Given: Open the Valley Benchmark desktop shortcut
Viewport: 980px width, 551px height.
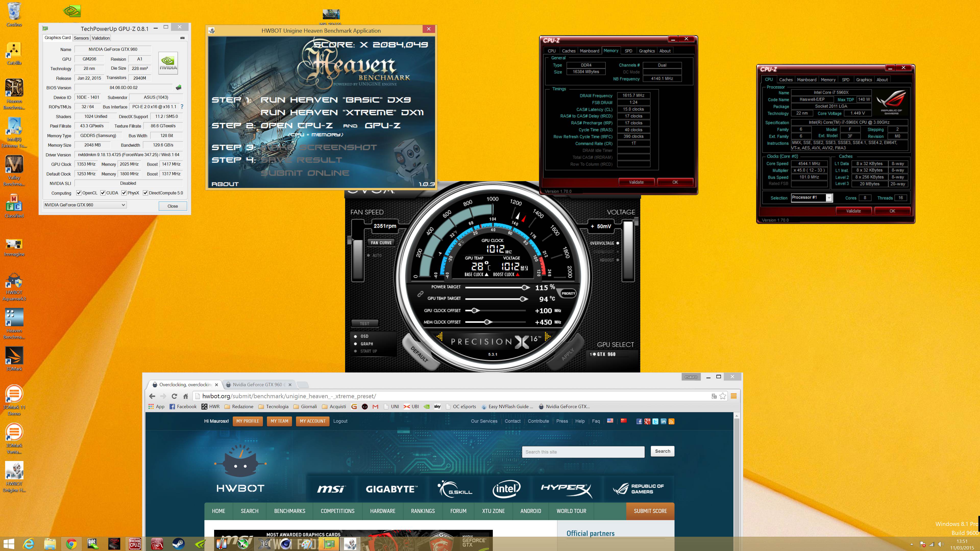Looking at the screenshot, I should [x=14, y=171].
